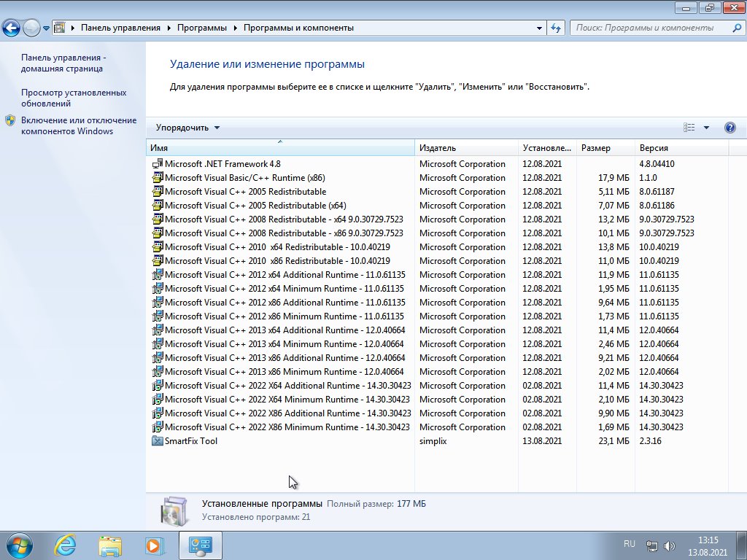Image resolution: width=747 pixels, height=560 pixels.
Task: Sort by the Установлено column header
Action: [547, 147]
